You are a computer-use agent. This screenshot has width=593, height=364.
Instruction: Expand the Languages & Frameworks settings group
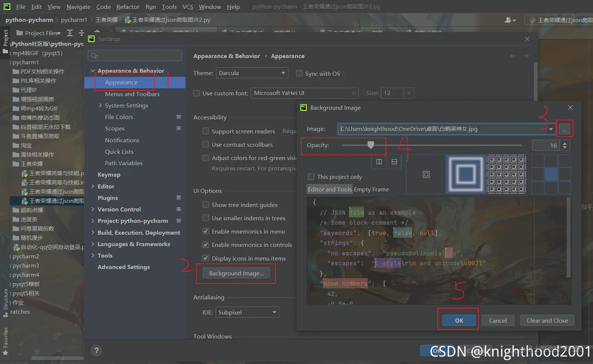(93, 244)
